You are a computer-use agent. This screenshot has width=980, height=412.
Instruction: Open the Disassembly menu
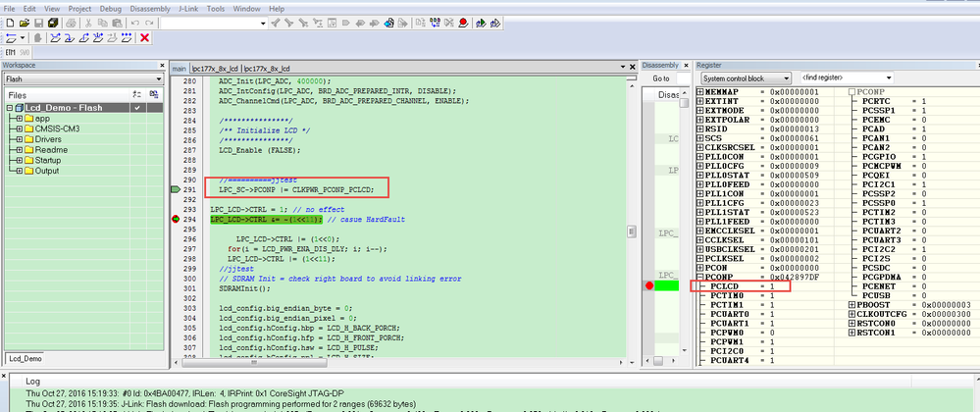[151, 9]
